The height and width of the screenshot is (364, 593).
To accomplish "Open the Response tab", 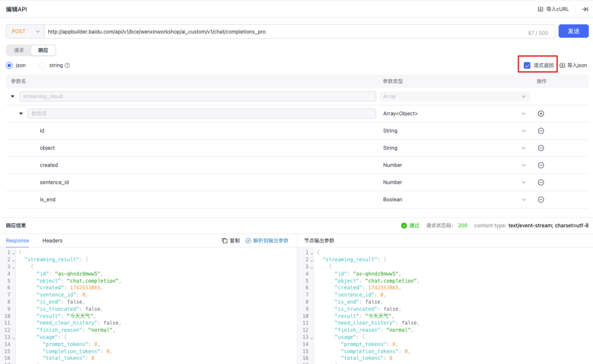I will pyautogui.click(x=17, y=241).
